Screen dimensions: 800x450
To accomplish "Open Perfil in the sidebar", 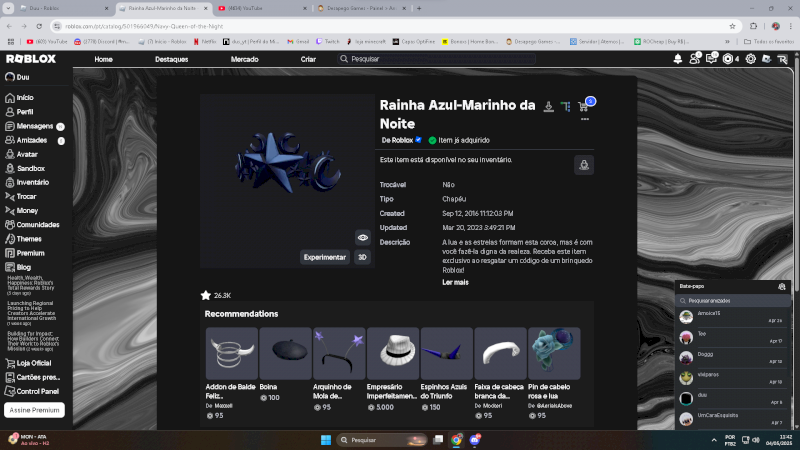I will tap(19, 112).
